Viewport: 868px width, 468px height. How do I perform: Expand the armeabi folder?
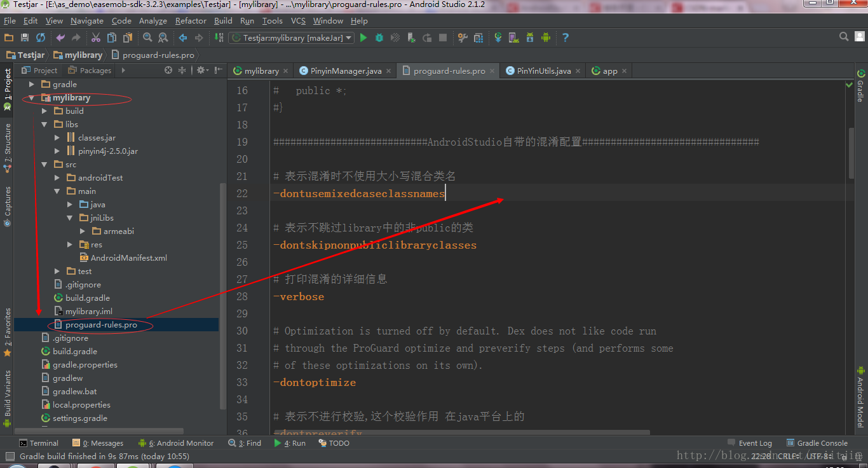pyautogui.click(x=83, y=231)
